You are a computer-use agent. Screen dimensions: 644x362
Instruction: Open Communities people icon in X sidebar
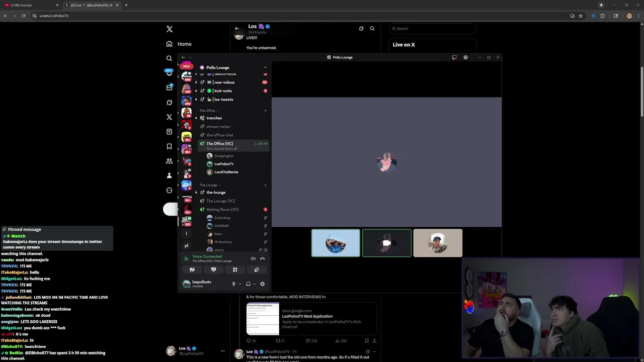(170, 161)
